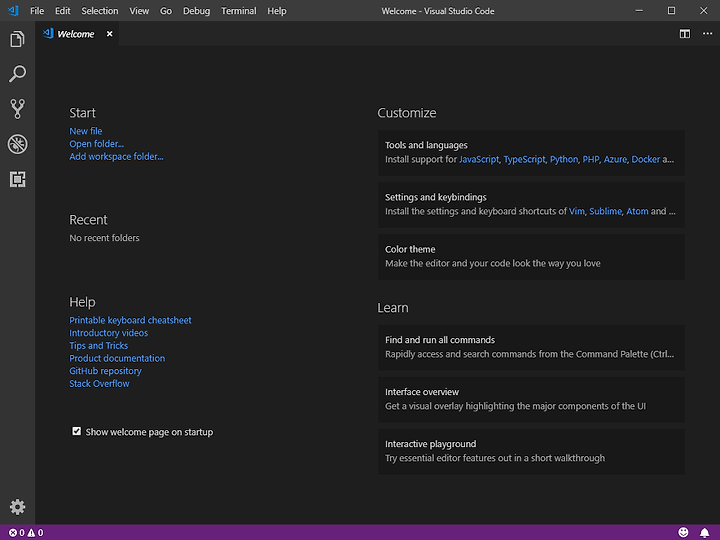720x540 pixels.
Task: Click the Tools and languages heading
Action: pyautogui.click(x=426, y=145)
